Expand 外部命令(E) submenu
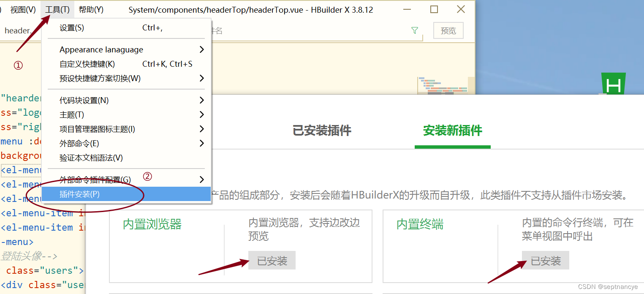The width and height of the screenshot is (644, 294). pos(126,143)
